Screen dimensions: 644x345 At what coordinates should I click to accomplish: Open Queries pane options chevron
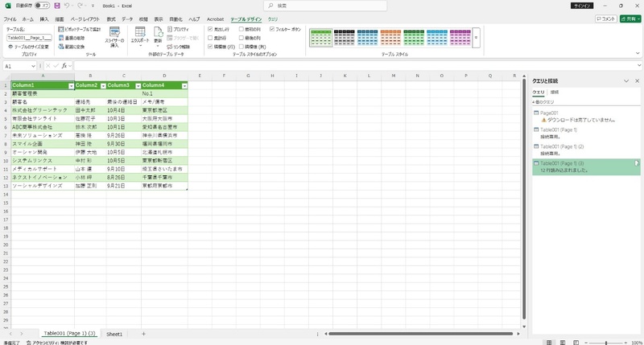[626, 81]
